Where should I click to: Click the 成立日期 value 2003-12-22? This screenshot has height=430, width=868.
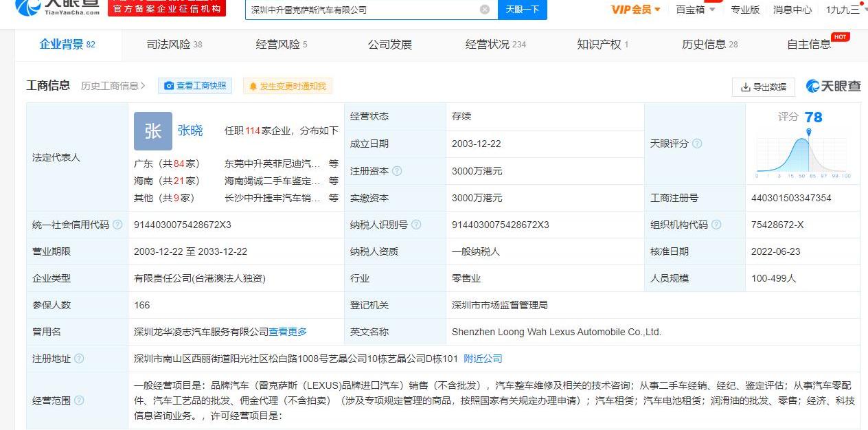point(477,144)
